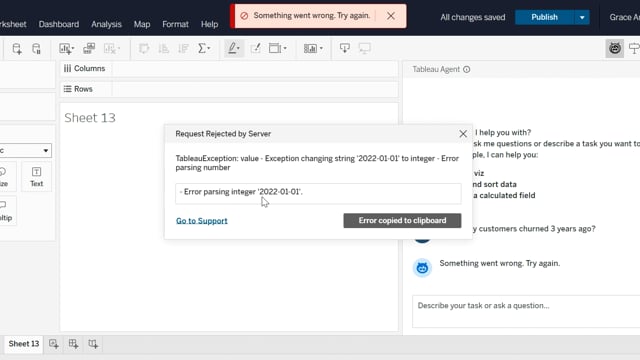The height and width of the screenshot is (360, 640).
Task: Add a new story tab
Action: click(93, 344)
